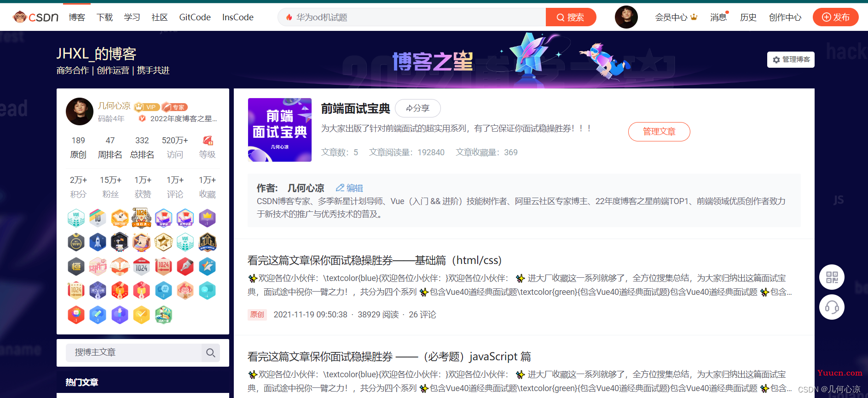Open the 社区 nav item
Image resolution: width=868 pixels, height=398 pixels.
[159, 17]
